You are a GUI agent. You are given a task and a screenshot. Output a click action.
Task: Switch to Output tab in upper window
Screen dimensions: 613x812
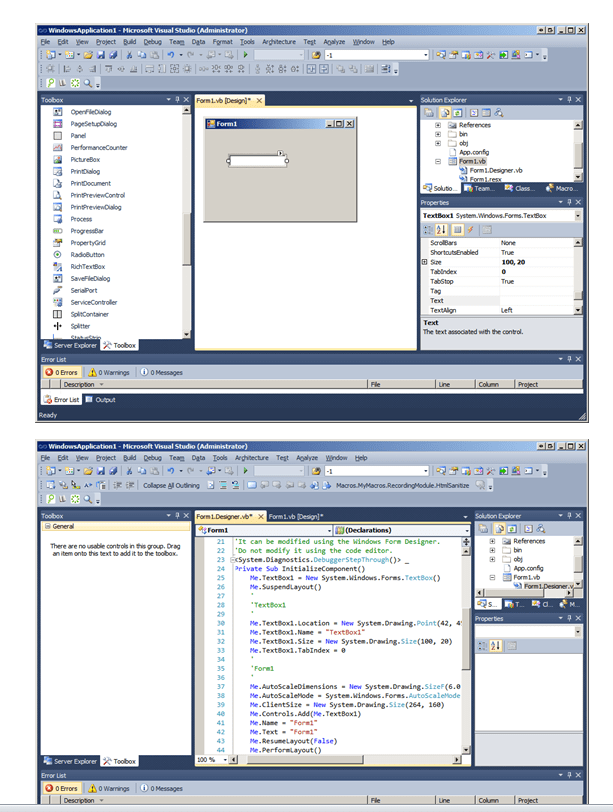(100, 400)
